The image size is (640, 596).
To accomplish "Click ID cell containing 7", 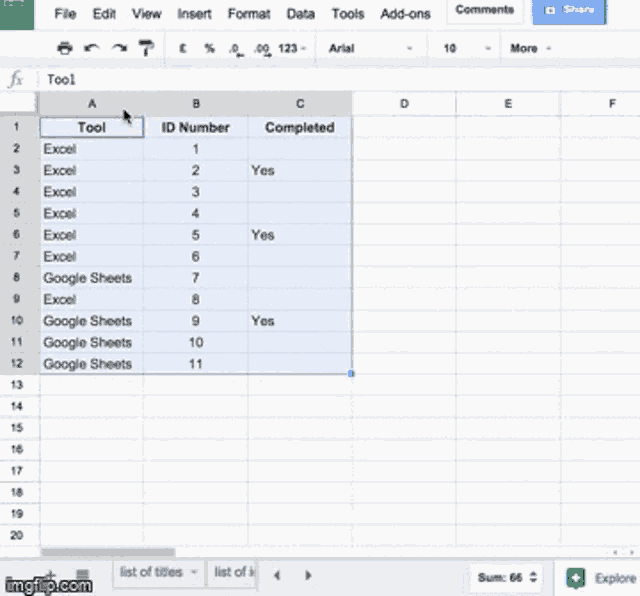I will tap(196, 278).
